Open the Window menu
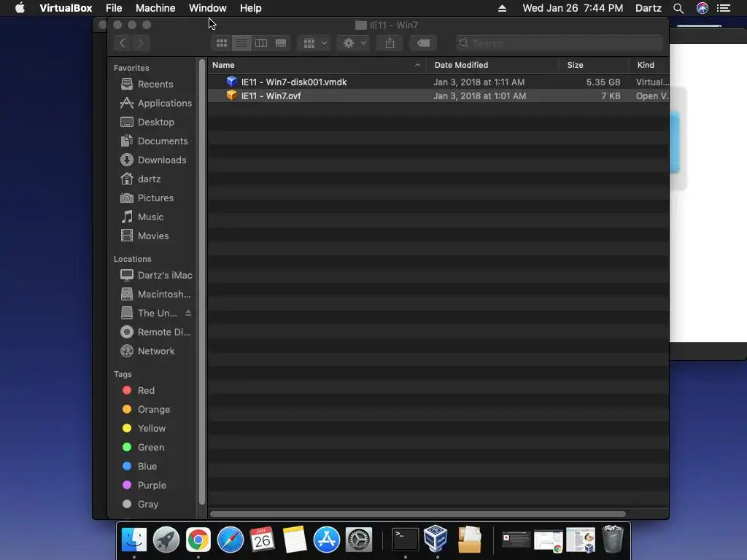Screen dimensions: 747x560 (x=208, y=8)
